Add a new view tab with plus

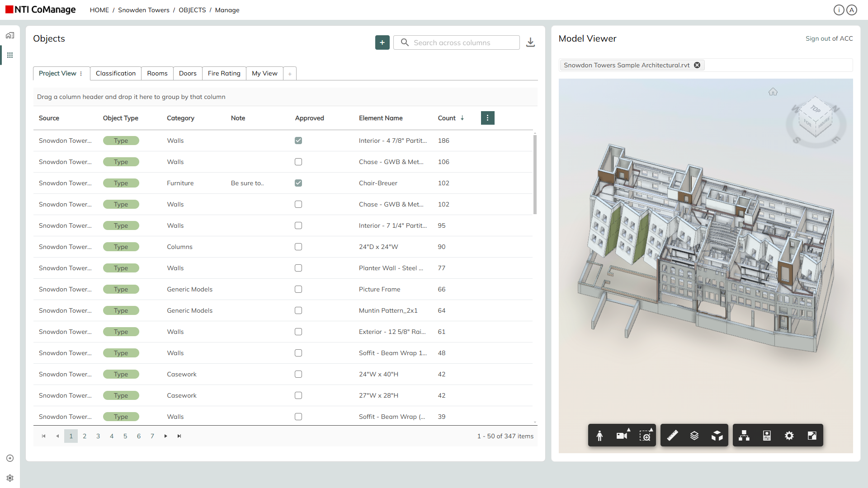(290, 74)
